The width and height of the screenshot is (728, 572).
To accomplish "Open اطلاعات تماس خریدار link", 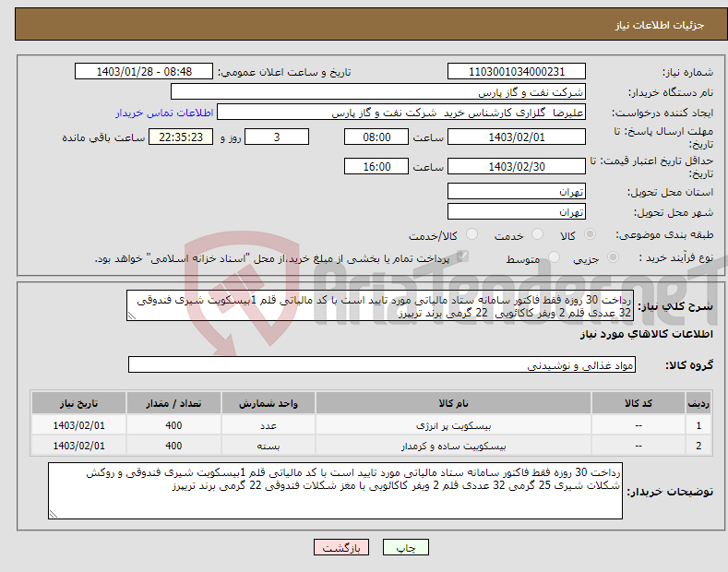I will click(x=164, y=113).
